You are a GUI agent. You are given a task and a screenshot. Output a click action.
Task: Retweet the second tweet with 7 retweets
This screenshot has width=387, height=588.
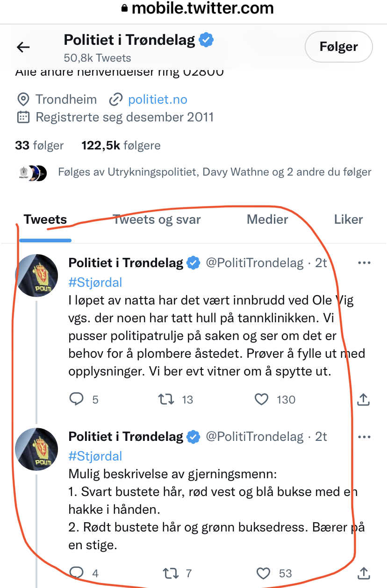[170, 573]
